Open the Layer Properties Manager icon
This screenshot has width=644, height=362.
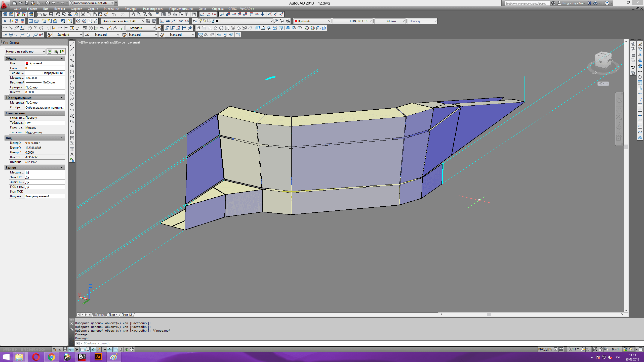pyautogui.click(x=195, y=21)
